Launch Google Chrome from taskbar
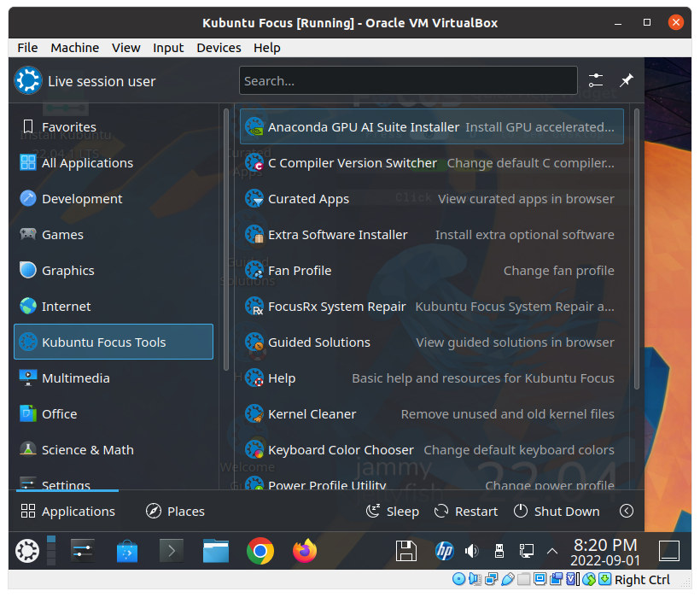 (x=260, y=551)
